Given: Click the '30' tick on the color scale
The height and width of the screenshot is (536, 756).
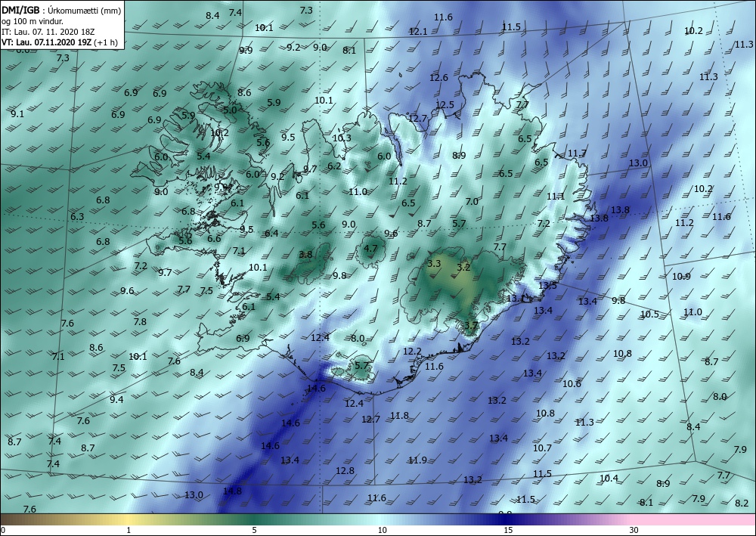Looking at the screenshot, I should pyautogui.click(x=634, y=531).
